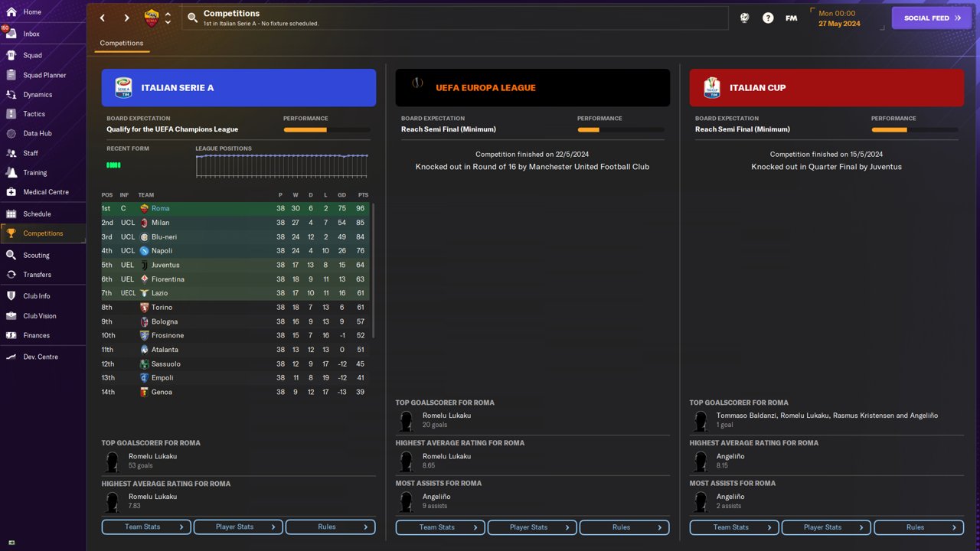Click the Lazio club logo in the table
The height and width of the screenshot is (551, 980).
point(144,293)
